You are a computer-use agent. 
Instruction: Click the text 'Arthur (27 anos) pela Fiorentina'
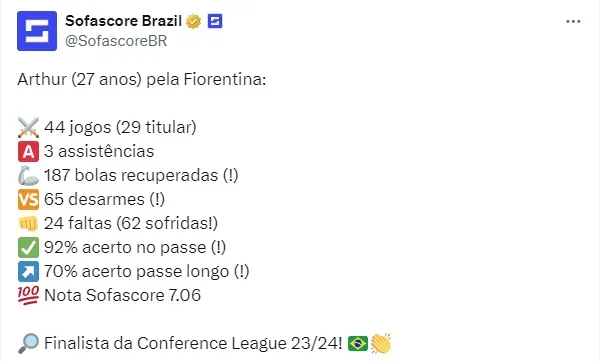click(x=142, y=80)
